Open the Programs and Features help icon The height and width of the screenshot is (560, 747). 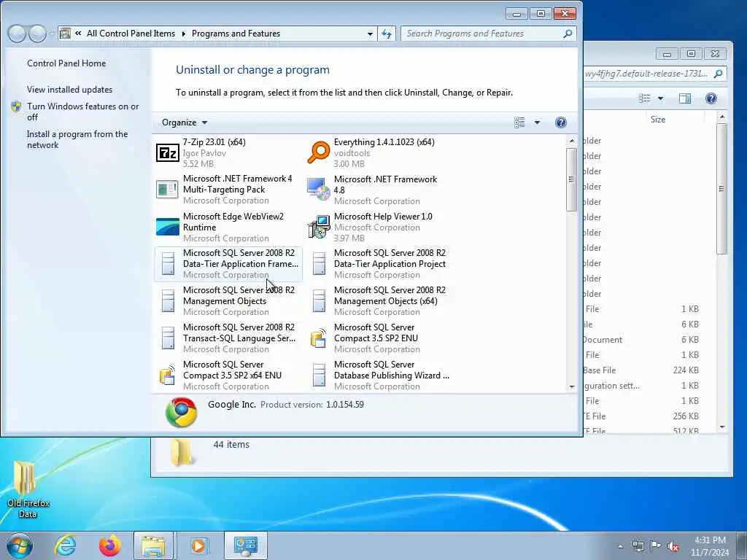point(561,122)
